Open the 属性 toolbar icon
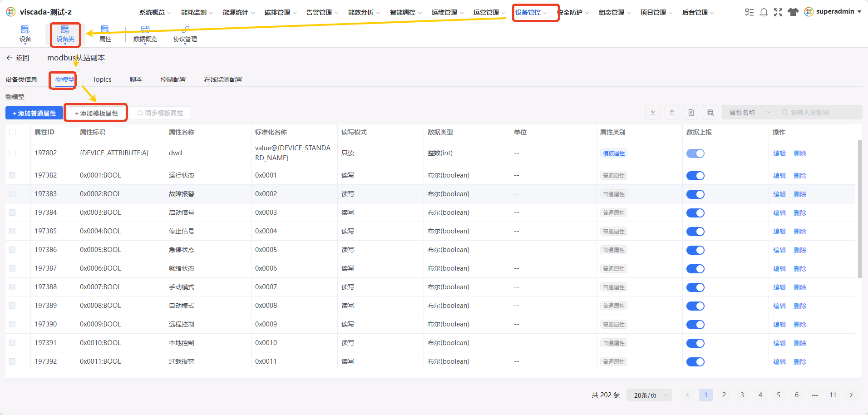The width and height of the screenshot is (868, 415). click(105, 30)
